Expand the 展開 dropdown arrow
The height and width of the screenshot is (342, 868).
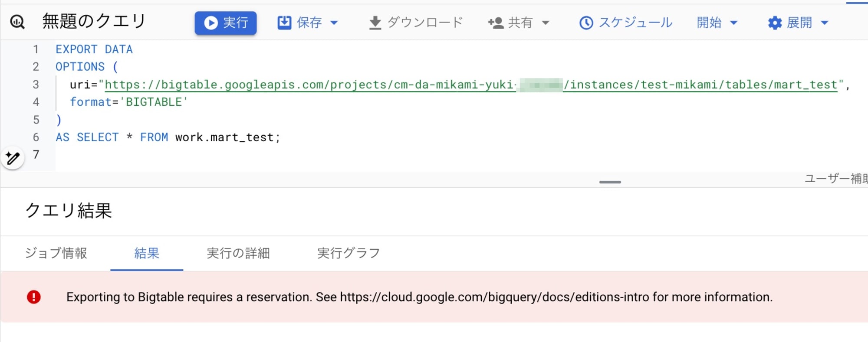(825, 23)
